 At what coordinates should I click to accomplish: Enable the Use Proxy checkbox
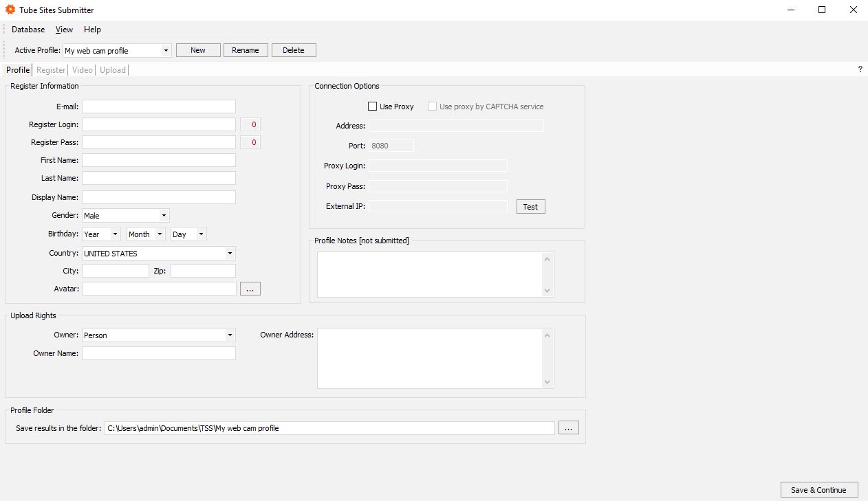point(373,107)
